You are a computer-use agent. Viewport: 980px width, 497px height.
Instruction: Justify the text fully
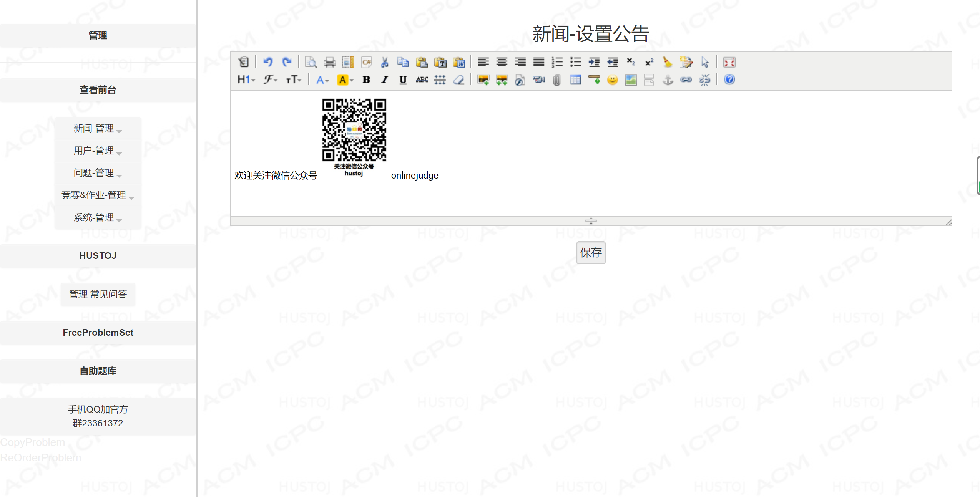(x=538, y=62)
